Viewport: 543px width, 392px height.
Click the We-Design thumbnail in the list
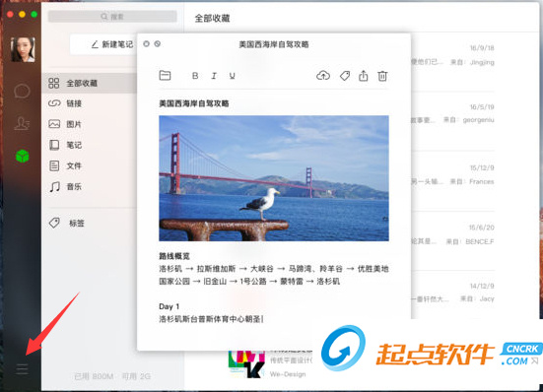(247, 364)
